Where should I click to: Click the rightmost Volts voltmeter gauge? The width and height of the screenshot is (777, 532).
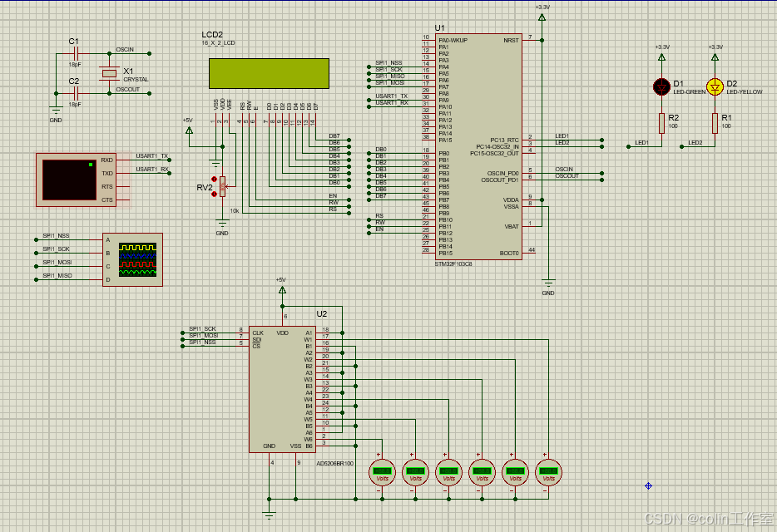547,471
